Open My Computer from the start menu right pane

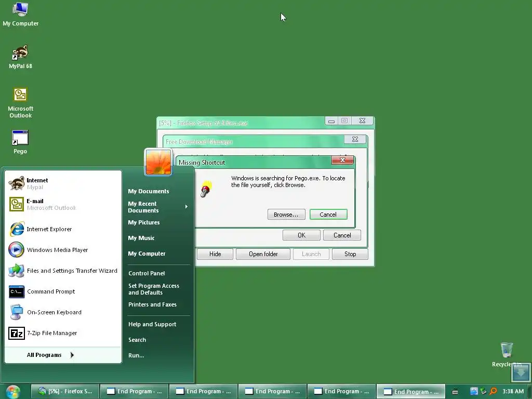147,254
